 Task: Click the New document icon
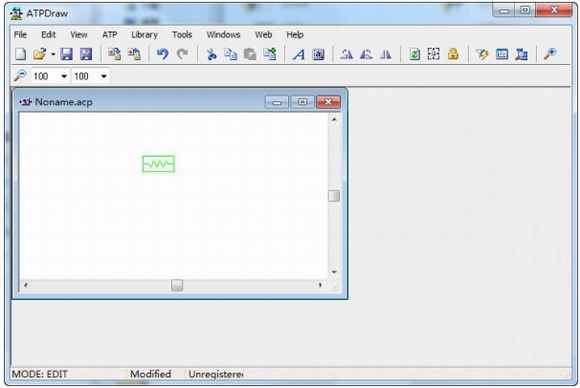(x=20, y=54)
